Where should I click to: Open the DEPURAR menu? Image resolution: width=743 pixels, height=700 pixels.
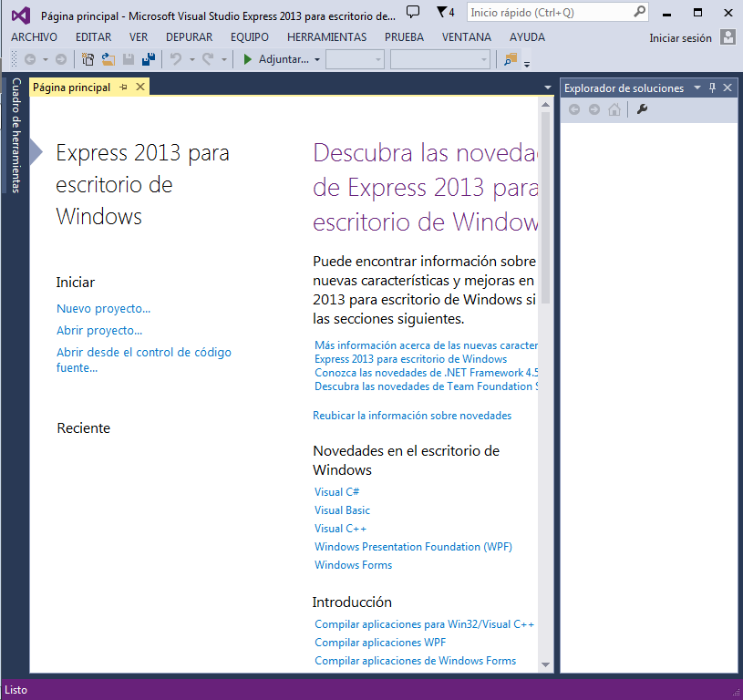(189, 37)
